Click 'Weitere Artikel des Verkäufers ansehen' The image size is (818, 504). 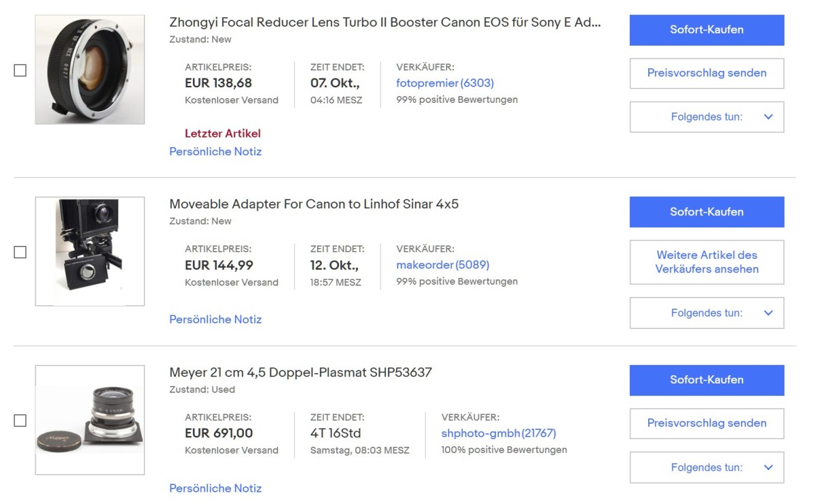point(706,262)
